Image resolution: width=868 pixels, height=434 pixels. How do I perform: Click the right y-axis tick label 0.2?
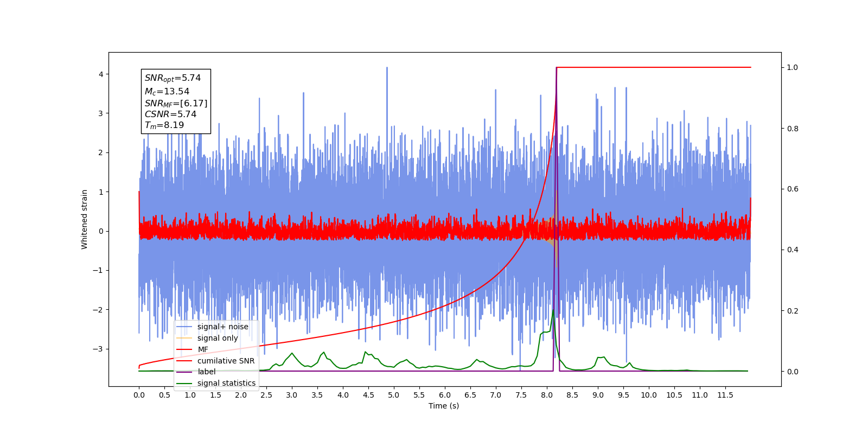[793, 311]
